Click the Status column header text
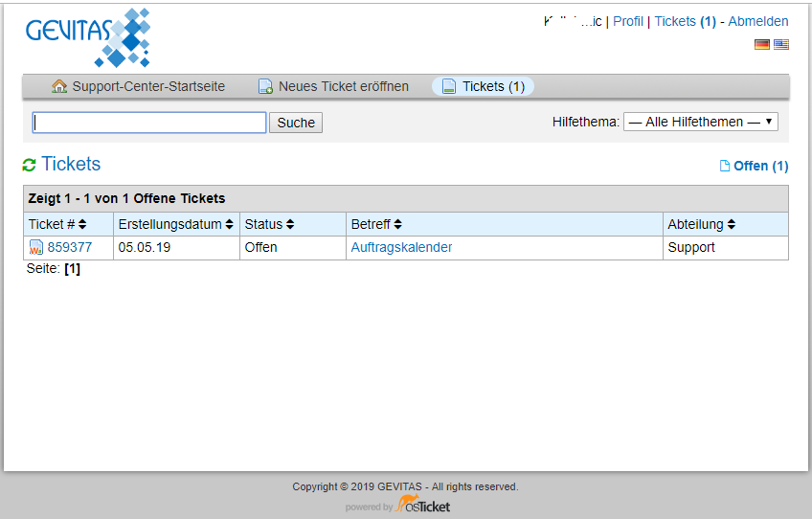The image size is (812, 519). tap(263, 224)
